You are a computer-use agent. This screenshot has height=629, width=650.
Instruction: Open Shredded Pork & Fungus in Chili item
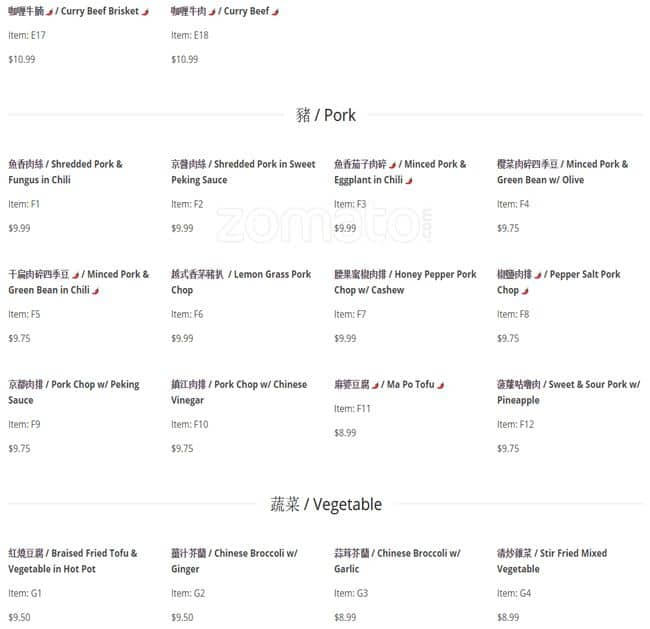[67, 172]
